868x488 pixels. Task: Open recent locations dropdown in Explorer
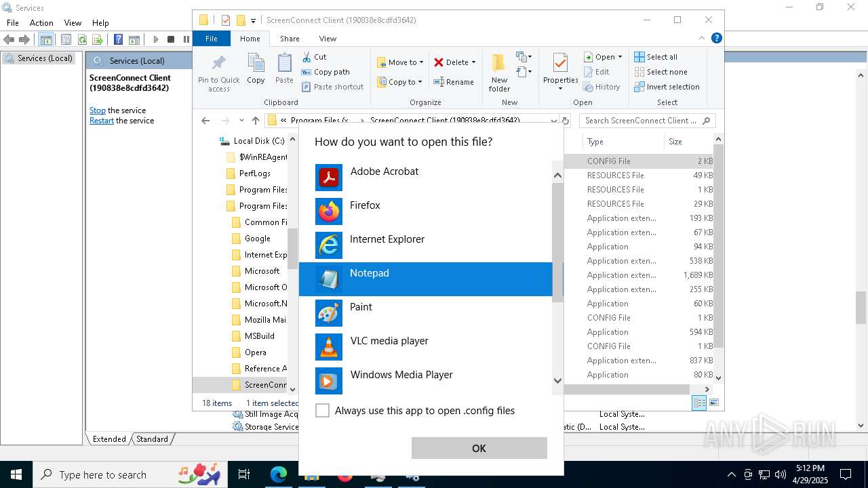tap(241, 121)
